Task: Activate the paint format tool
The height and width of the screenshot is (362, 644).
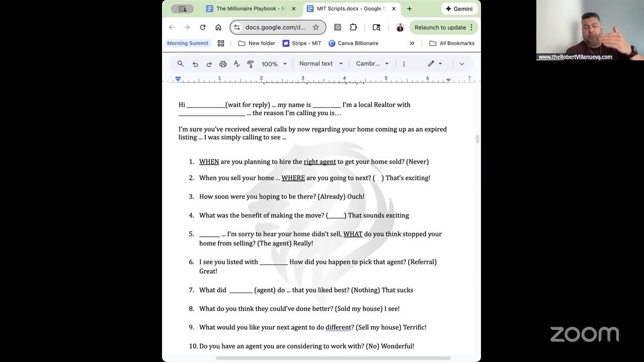Action: [x=250, y=64]
